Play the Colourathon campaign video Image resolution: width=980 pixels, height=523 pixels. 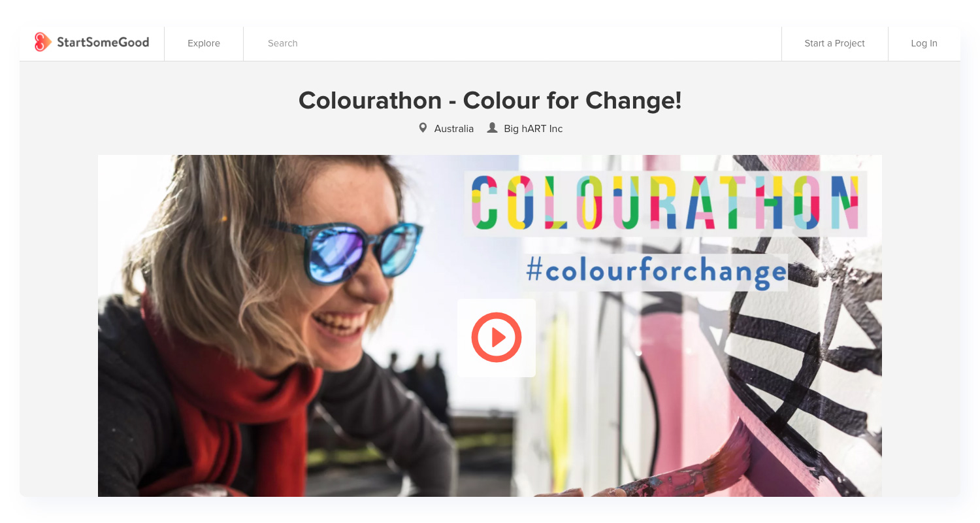pos(497,337)
